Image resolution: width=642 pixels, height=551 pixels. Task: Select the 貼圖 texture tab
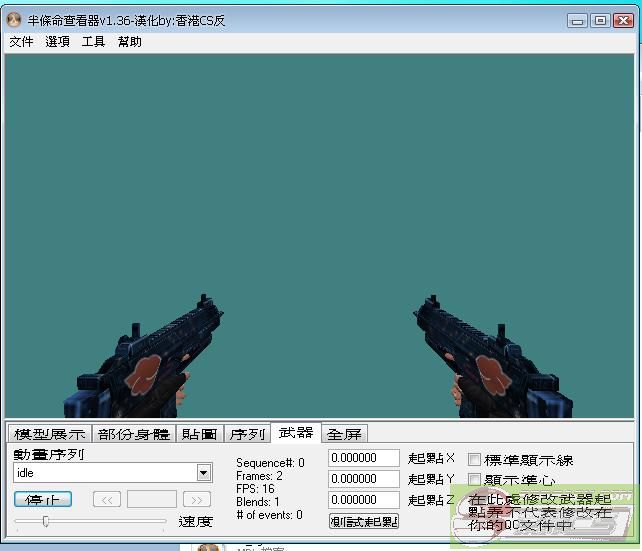pyautogui.click(x=199, y=434)
